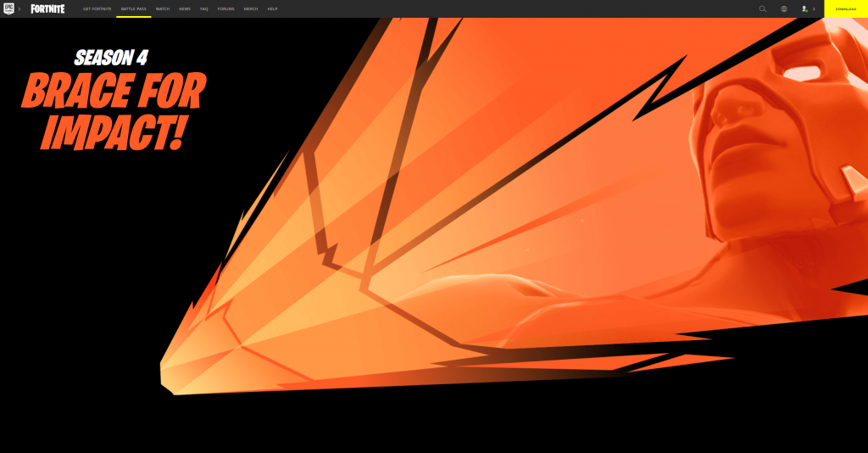This screenshot has height=453, width=868.
Task: Open language selector globe icon
Action: coord(784,8)
